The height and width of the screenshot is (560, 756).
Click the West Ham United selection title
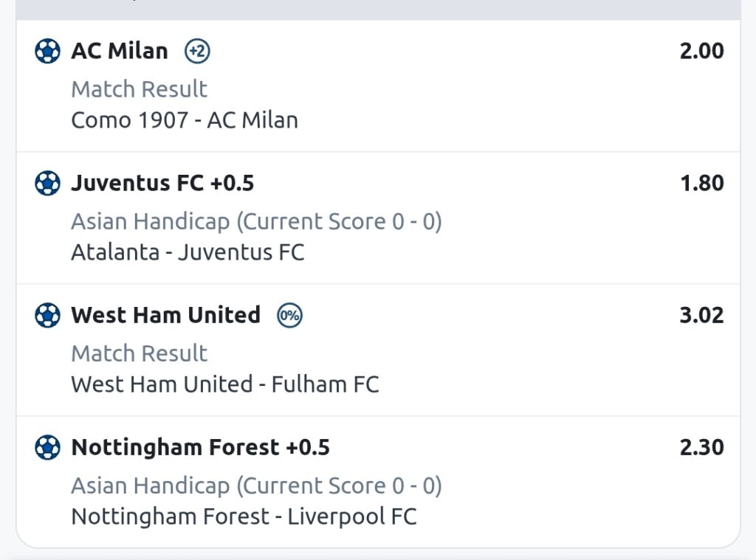pyautogui.click(x=166, y=315)
